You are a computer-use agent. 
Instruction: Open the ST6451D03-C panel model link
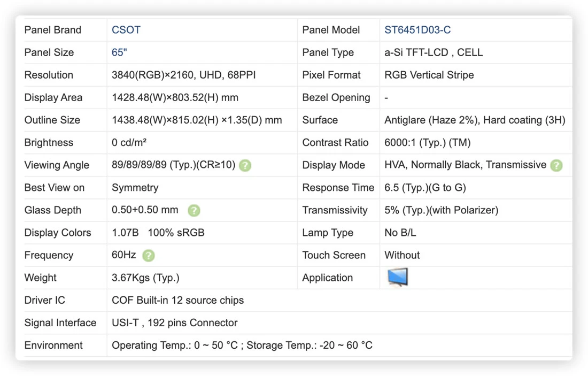pos(417,30)
